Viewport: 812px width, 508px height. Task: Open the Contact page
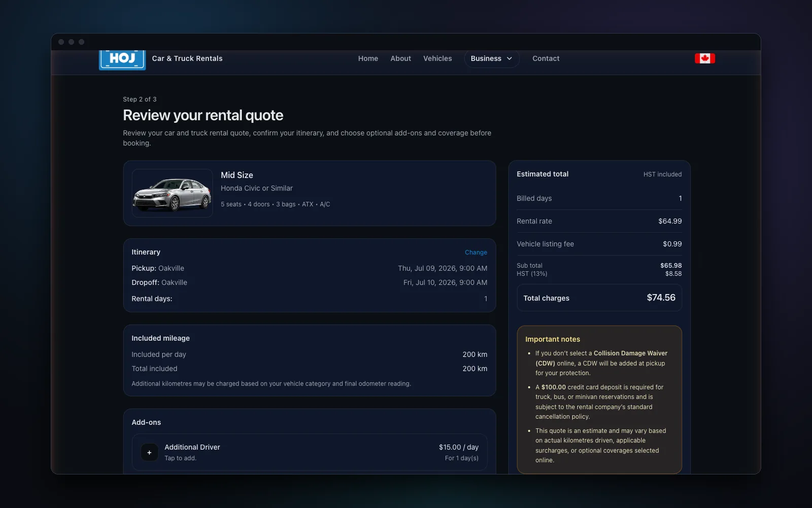[546, 58]
